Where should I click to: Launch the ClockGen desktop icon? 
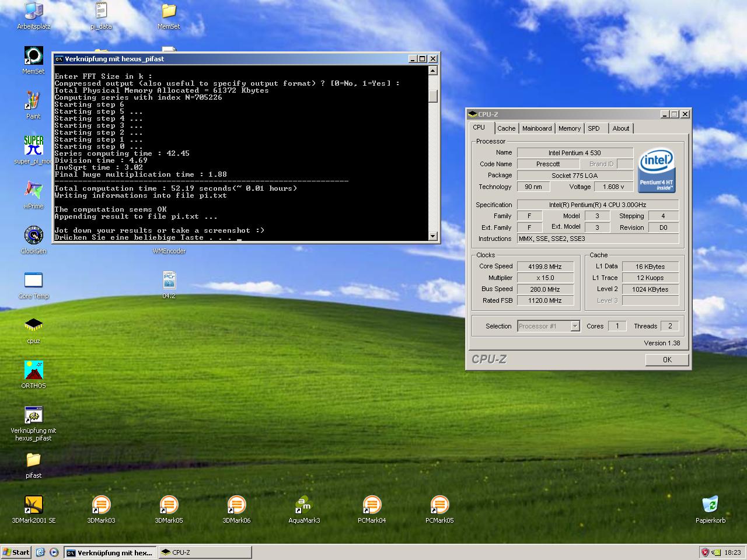(33, 235)
